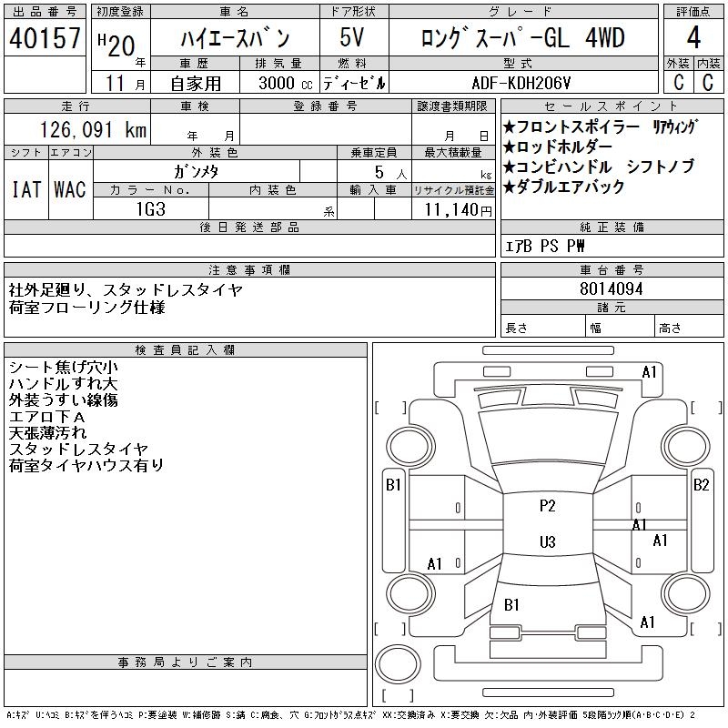Click the grade ロングスーパーGL 4WD
The image size is (728, 728).
(522, 38)
